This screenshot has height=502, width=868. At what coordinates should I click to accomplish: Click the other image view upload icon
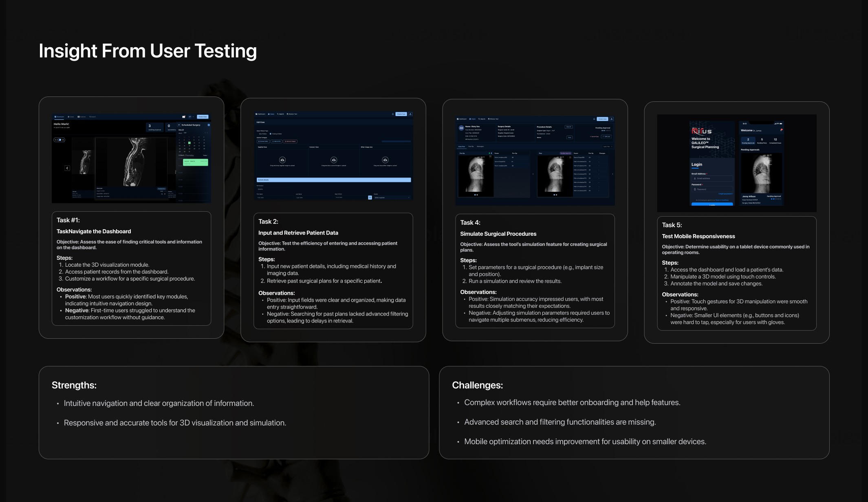point(385,160)
